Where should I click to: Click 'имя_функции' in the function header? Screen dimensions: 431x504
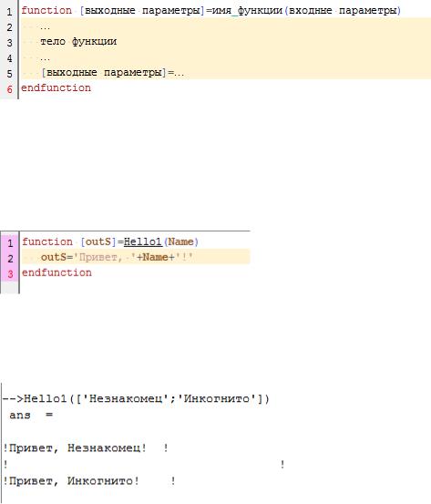(247, 11)
